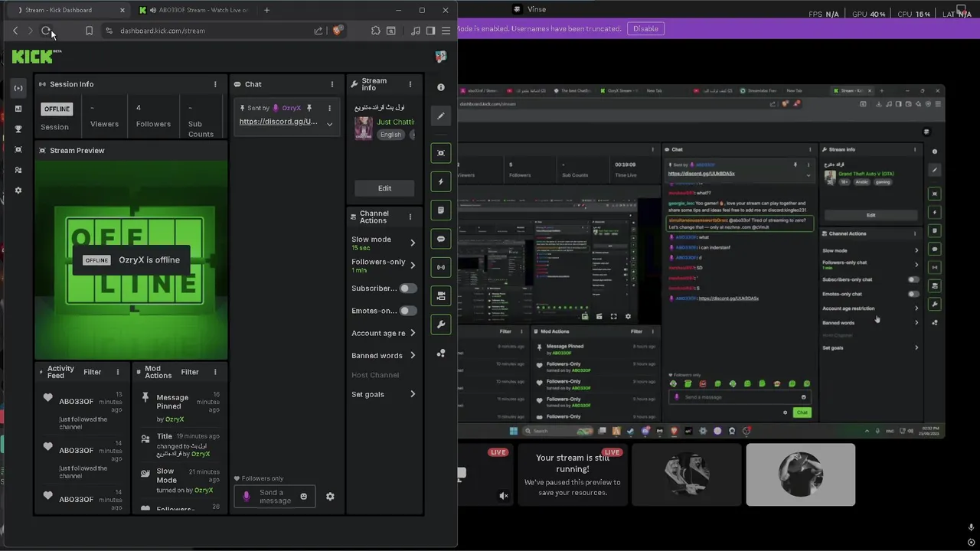
Task: Open the profile avatar menu
Action: 440,57
